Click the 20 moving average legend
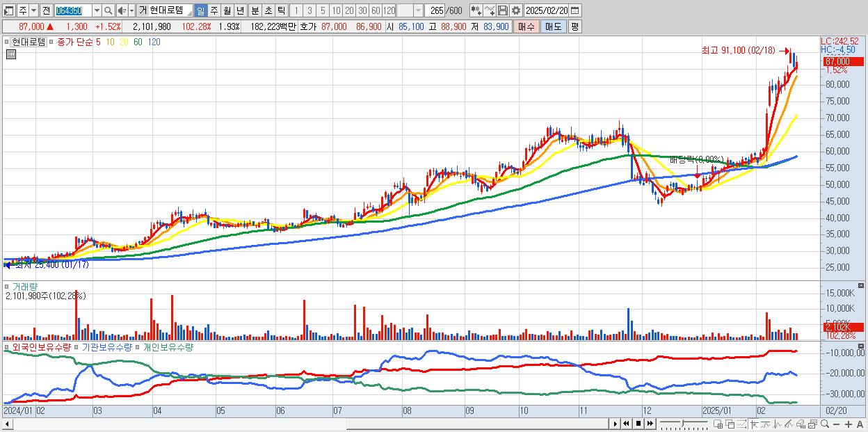Image resolution: width=868 pixels, height=432 pixels. pos(124,42)
